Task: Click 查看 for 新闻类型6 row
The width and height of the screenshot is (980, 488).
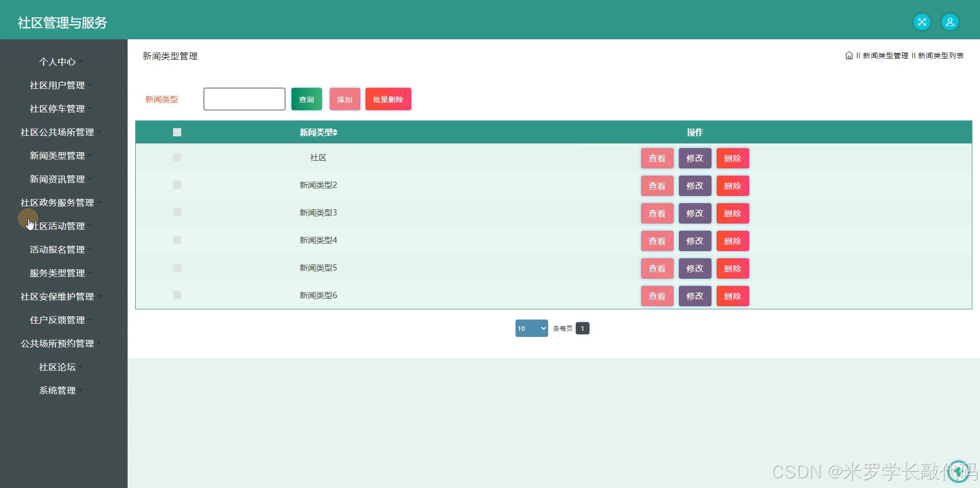Action: pyautogui.click(x=657, y=296)
